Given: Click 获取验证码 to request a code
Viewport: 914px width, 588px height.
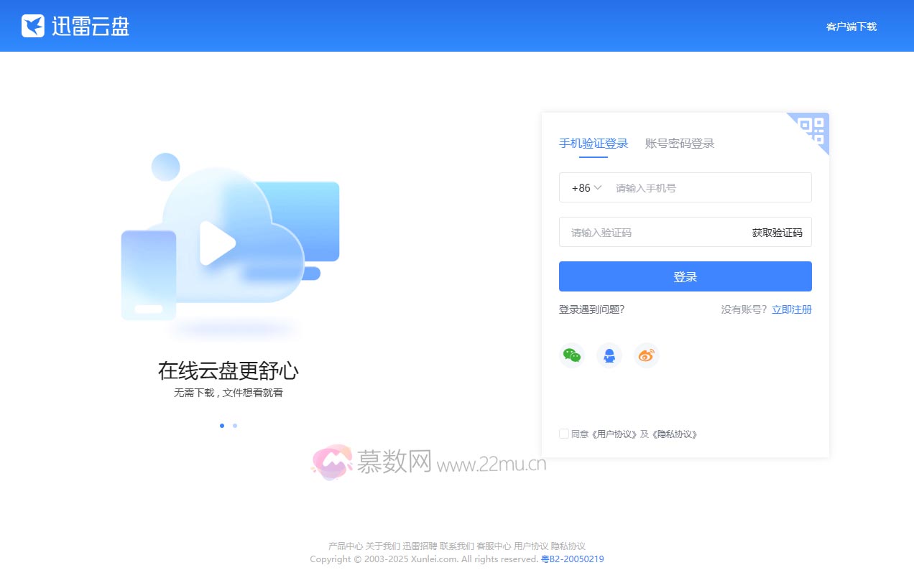Looking at the screenshot, I should [775, 232].
